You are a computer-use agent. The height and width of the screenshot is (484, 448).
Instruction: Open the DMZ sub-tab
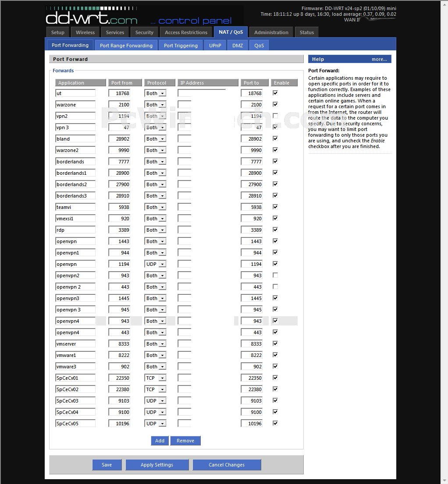(238, 46)
